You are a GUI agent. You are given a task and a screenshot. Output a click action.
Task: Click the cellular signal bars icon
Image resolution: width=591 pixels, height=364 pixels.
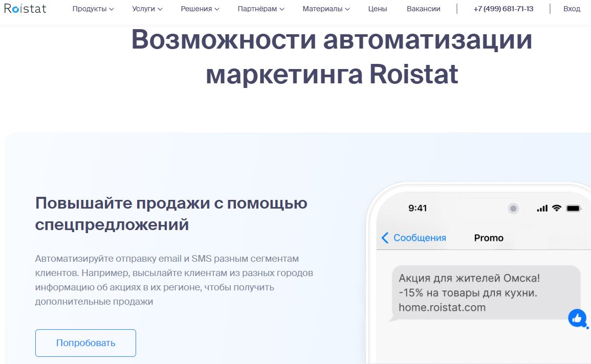click(x=542, y=208)
